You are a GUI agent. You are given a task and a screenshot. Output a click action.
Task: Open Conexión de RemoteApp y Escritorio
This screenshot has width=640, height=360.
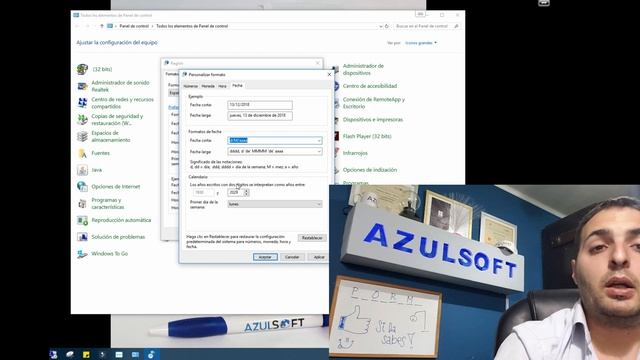(x=374, y=103)
